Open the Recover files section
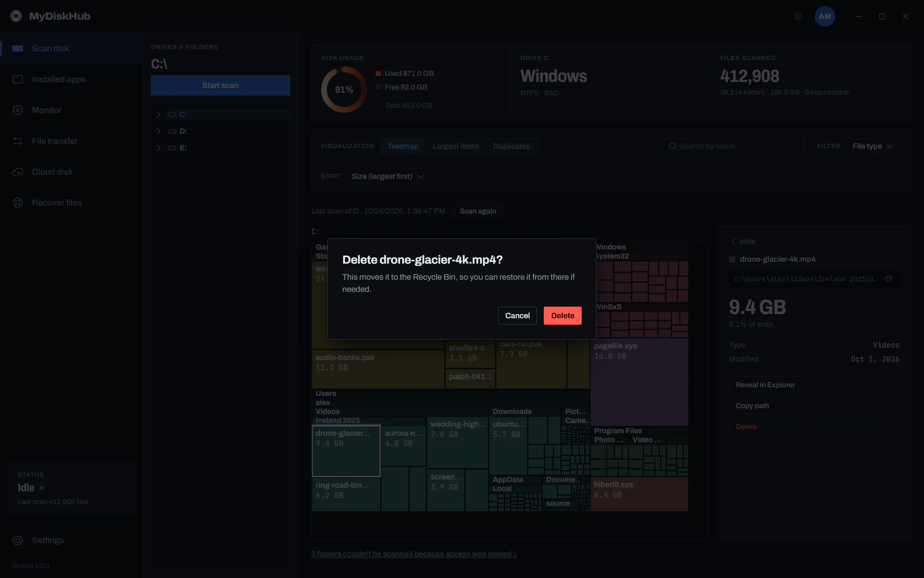The height and width of the screenshot is (578, 924). pyautogui.click(x=72, y=203)
